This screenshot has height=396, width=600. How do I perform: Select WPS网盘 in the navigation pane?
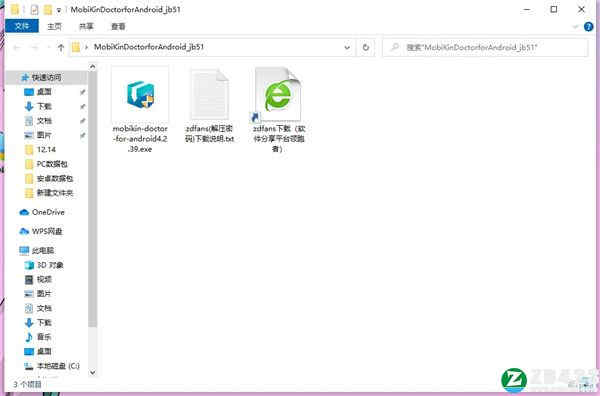[x=47, y=231]
